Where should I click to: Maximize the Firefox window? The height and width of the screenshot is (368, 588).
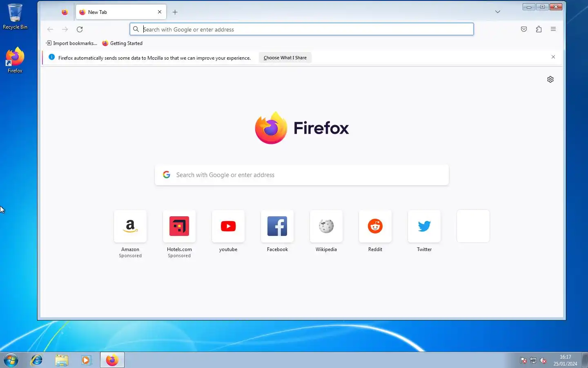click(x=542, y=7)
